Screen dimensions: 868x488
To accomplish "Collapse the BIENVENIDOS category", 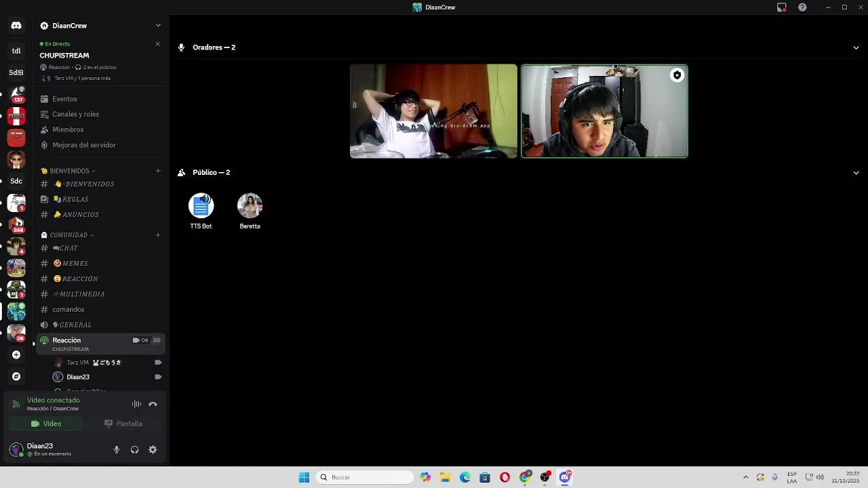I will [x=68, y=171].
